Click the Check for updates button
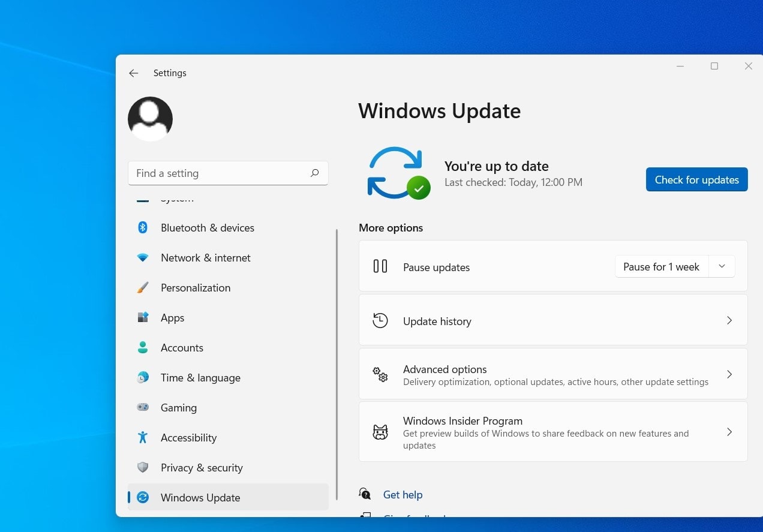 696,179
